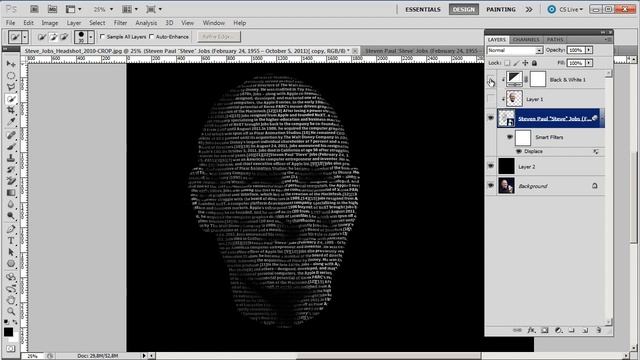Select the Zoom tool
Image resolution: width=640 pixels, height=360 pixels.
coord(11,312)
